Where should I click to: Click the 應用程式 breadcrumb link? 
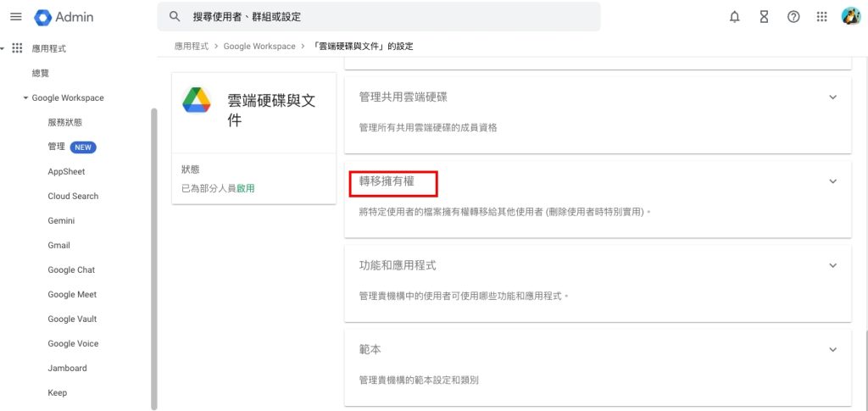(x=192, y=47)
